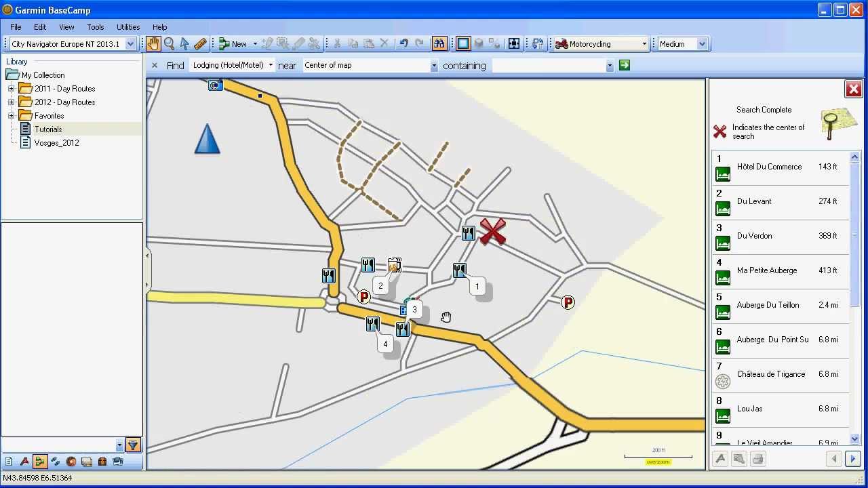Toggle waypoints A filter icon

point(24,462)
